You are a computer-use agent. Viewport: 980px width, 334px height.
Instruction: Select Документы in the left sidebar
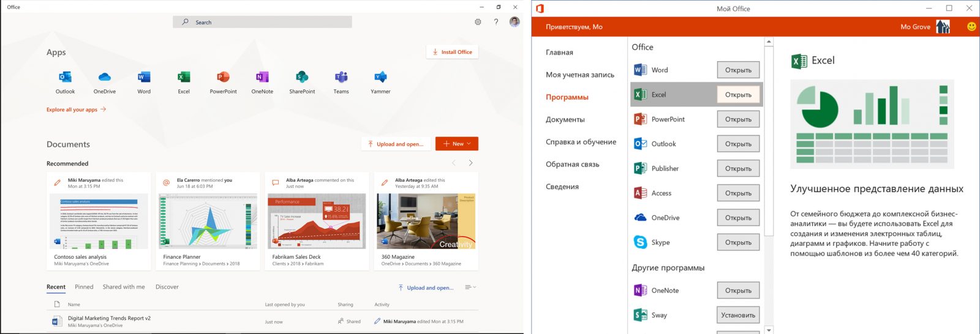click(565, 120)
